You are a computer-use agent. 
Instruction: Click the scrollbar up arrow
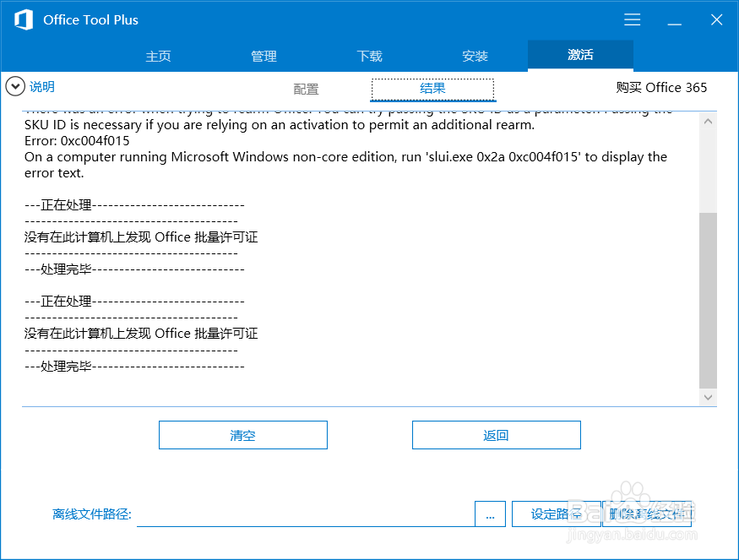708,122
